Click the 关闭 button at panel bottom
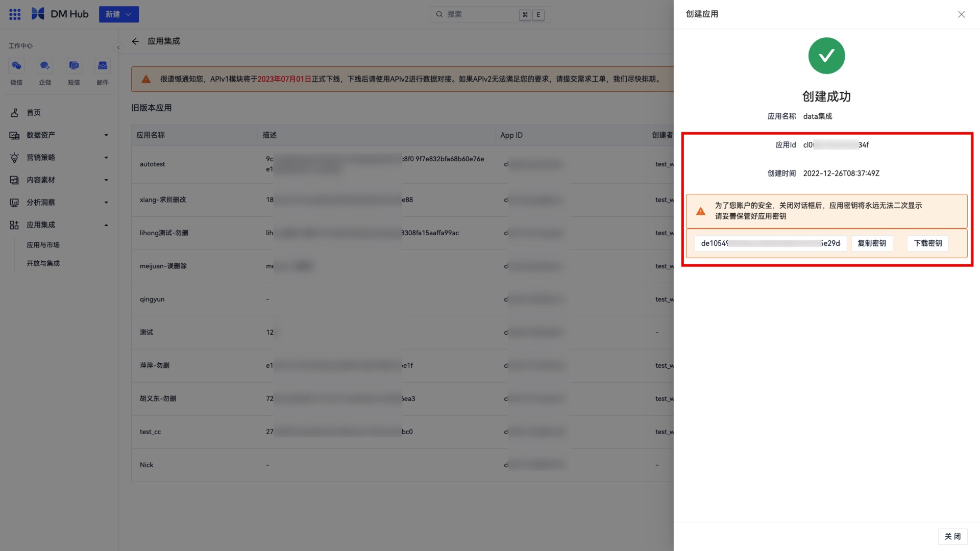This screenshot has height=551, width=980. [952, 537]
